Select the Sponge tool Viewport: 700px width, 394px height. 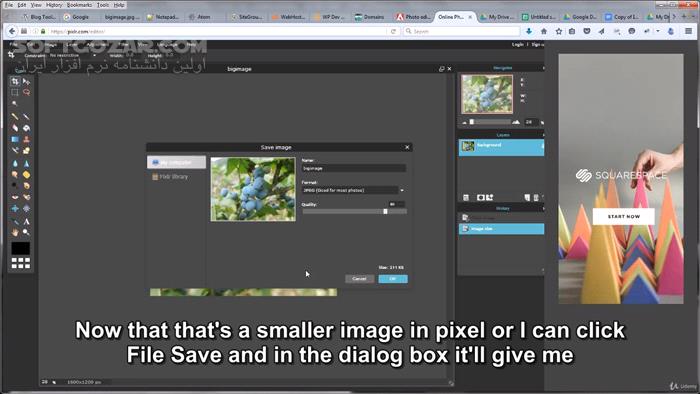click(x=26, y=174)
